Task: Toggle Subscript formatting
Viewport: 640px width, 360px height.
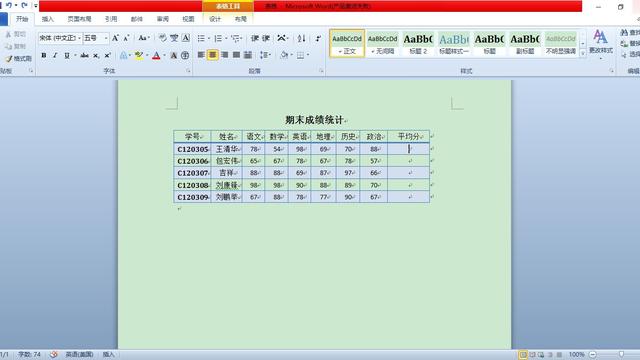Action: coord(96,55)
